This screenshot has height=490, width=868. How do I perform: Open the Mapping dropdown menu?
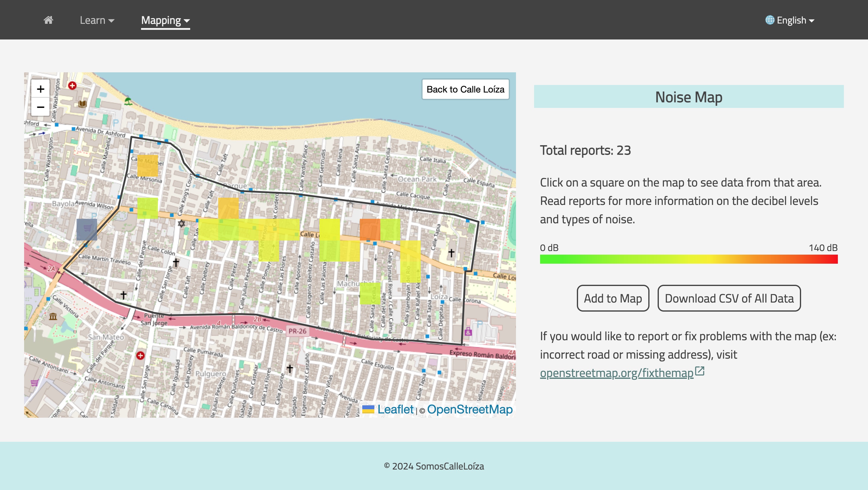click(x=165, y=20)
